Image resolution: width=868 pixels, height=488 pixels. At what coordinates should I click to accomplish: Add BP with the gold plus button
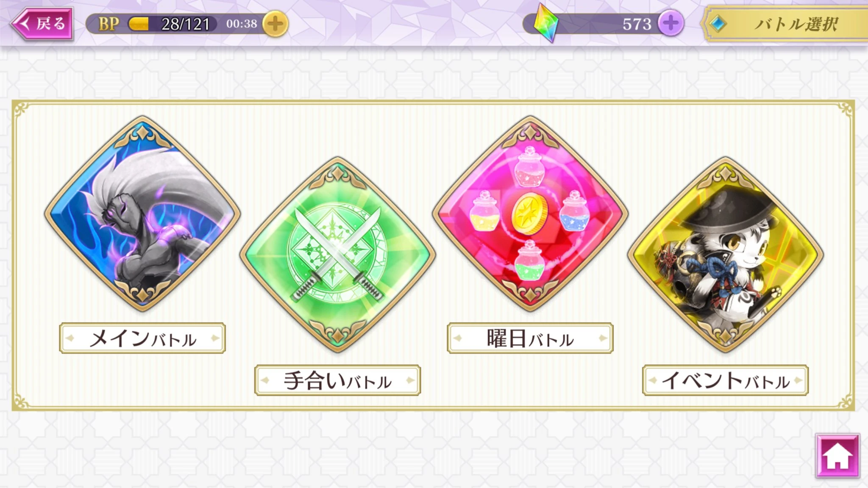(275, 24)
